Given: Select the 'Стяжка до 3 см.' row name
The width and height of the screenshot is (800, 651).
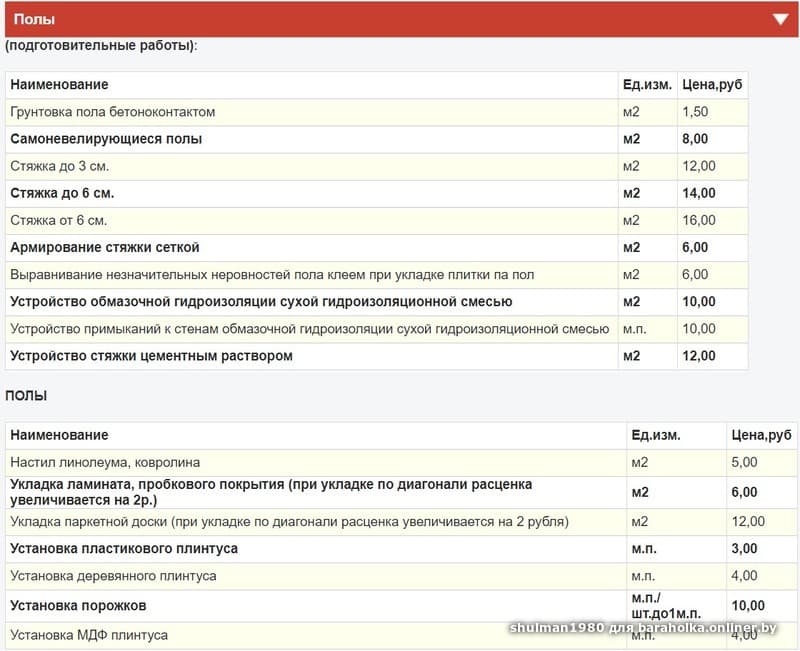Looking at the screenshot, I should click(x=60, y=166).
